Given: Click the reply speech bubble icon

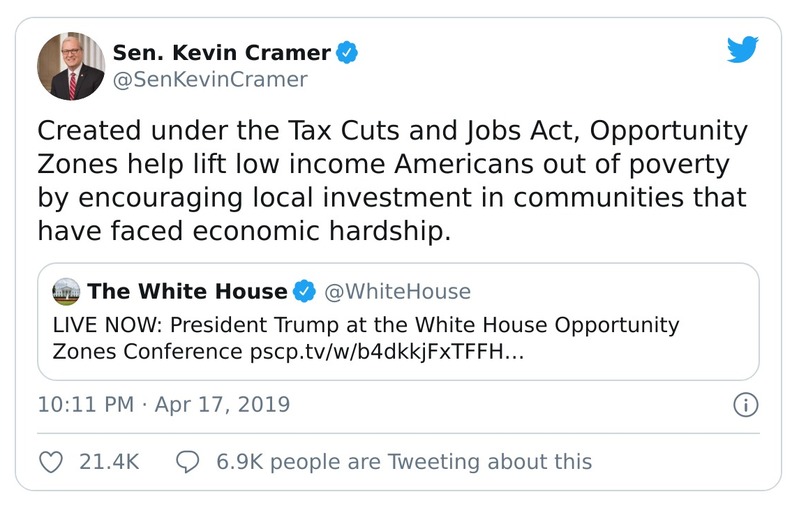Looking at the screenshot, I should click(x=188, y=461).
